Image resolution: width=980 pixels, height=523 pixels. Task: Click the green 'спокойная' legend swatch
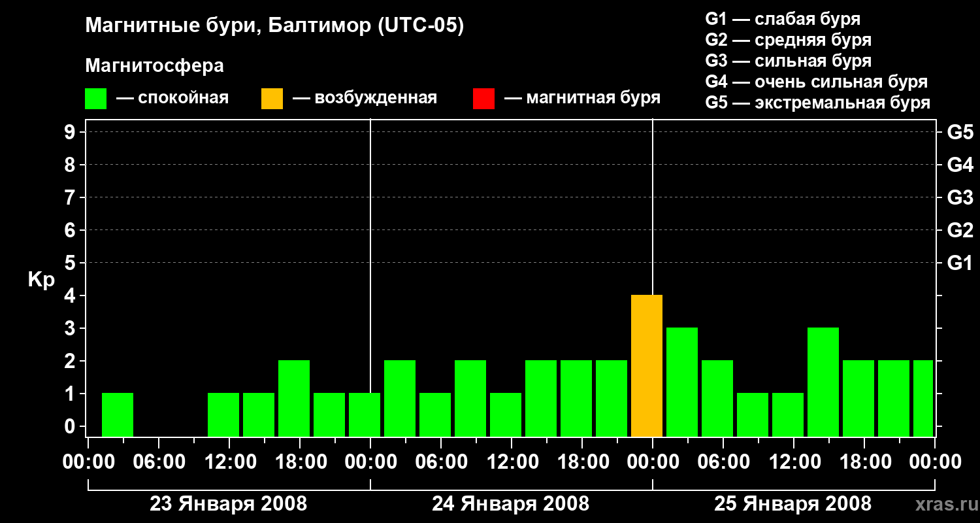[96, 99]
